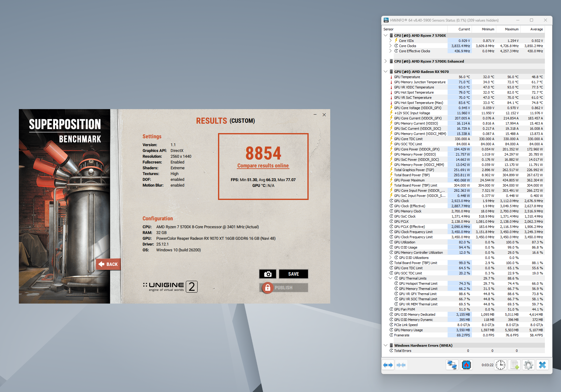Click the lightning icon beside Core VIDs
Screen dimensions: 561x392
coord(396,41)
